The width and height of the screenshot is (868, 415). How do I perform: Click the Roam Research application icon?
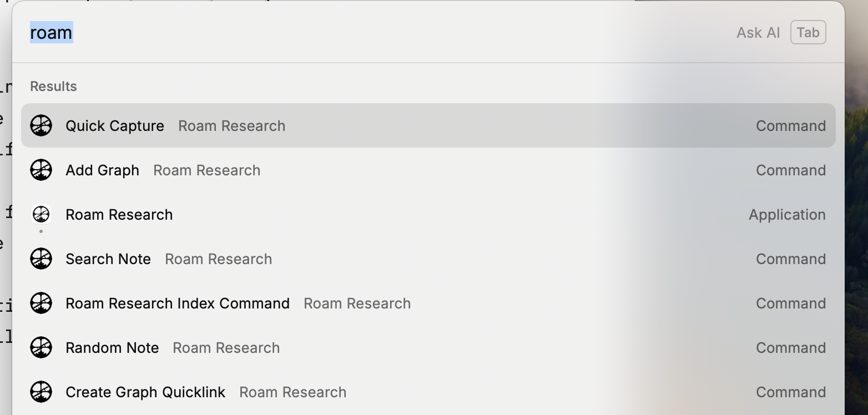point(41,215)
